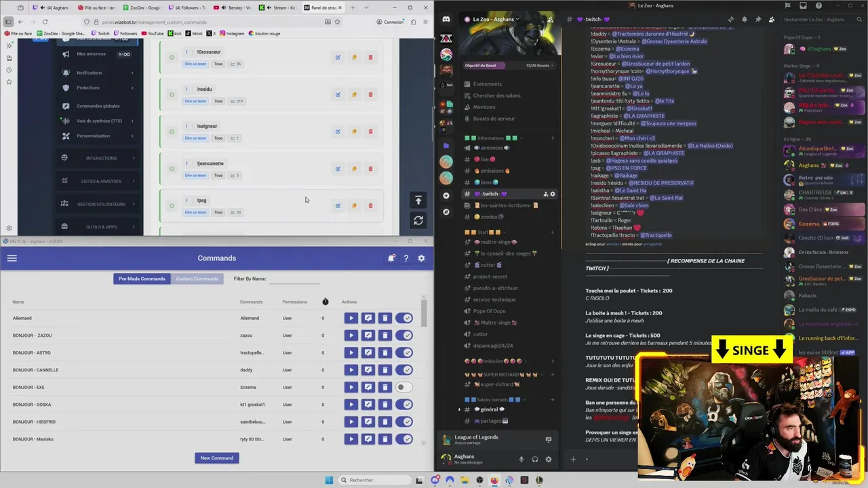Switch to Custom Commands tab in Mix It Up
868x488 pixels.
click(197, 279)
